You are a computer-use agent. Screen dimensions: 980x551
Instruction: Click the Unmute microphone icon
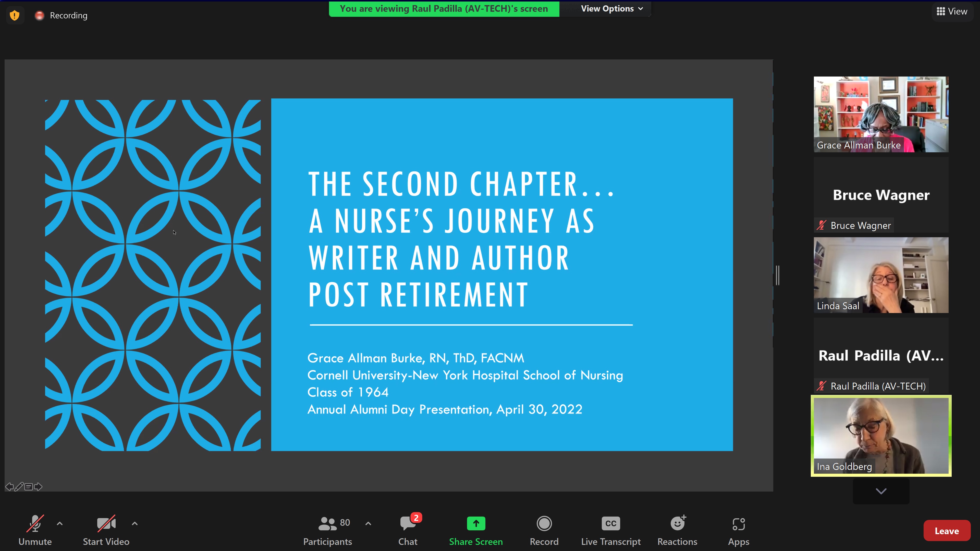pyautogui.click(x=35, y=524)
